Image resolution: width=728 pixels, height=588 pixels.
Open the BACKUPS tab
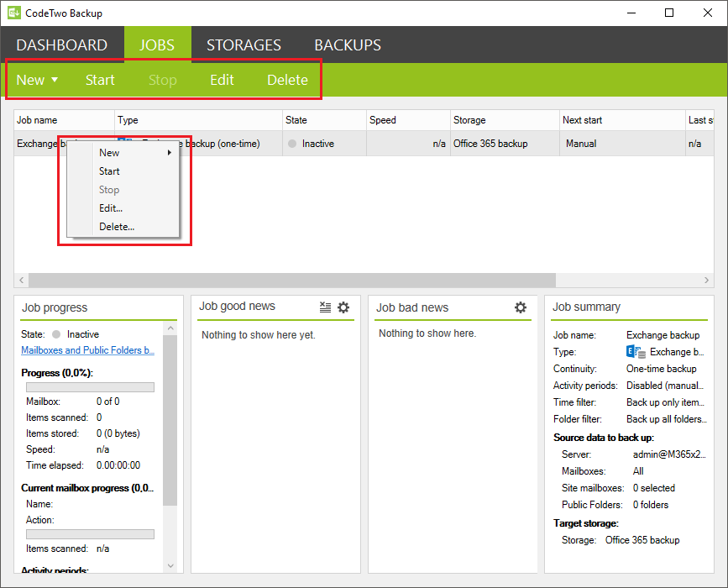coord(348,45)
